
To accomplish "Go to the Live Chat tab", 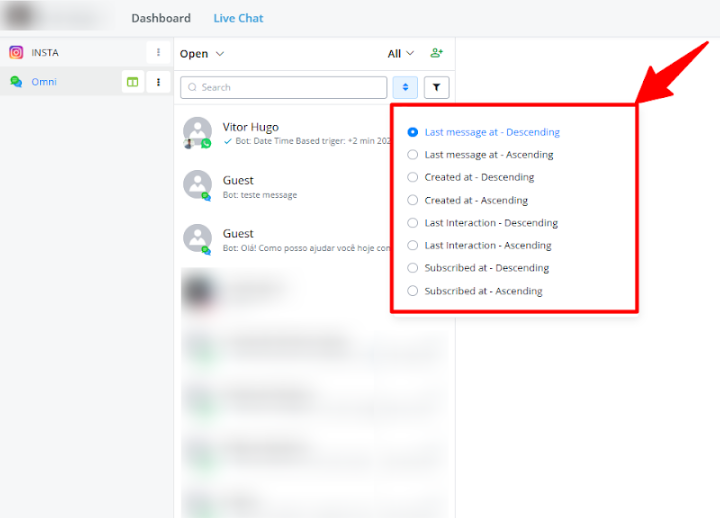I will pos(238,18).
